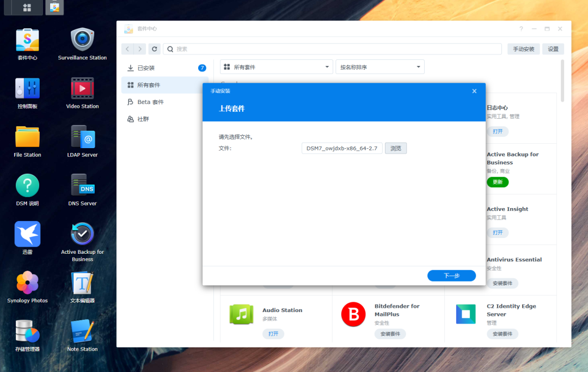
Task: Click the package search field
Action: point(332,49)
